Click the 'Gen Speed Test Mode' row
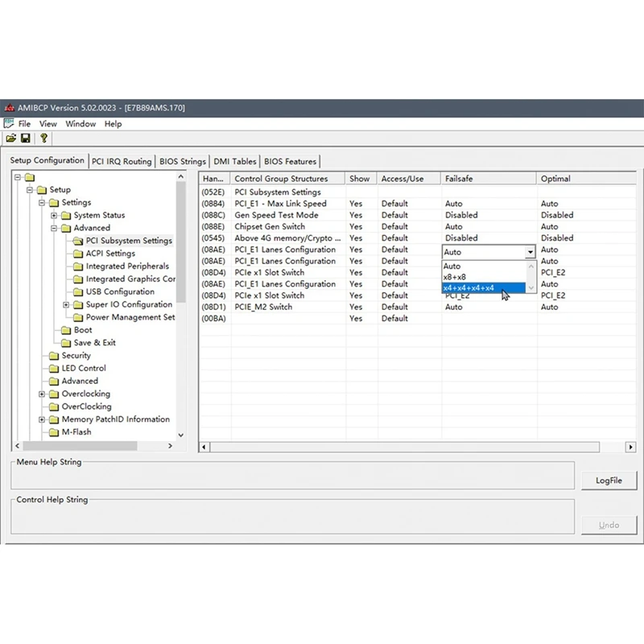Screen dimensions: 644x644 [418, 215]
